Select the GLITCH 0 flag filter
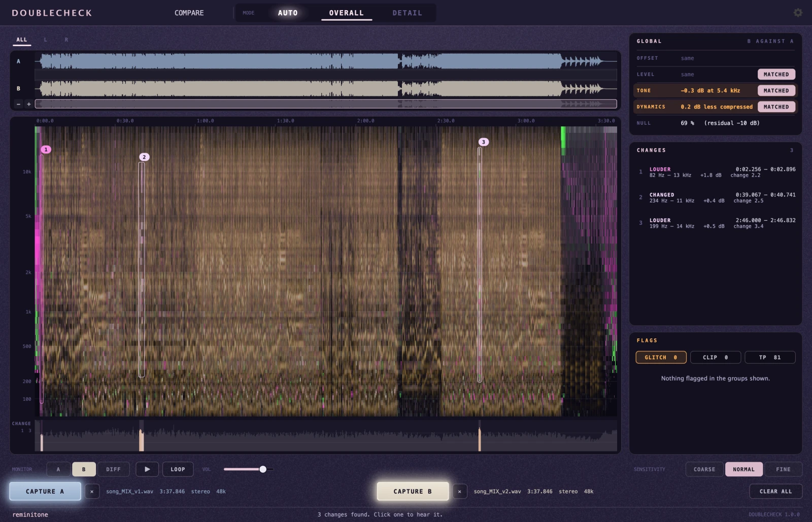812x522 pixels. click(x=661, y=358)
